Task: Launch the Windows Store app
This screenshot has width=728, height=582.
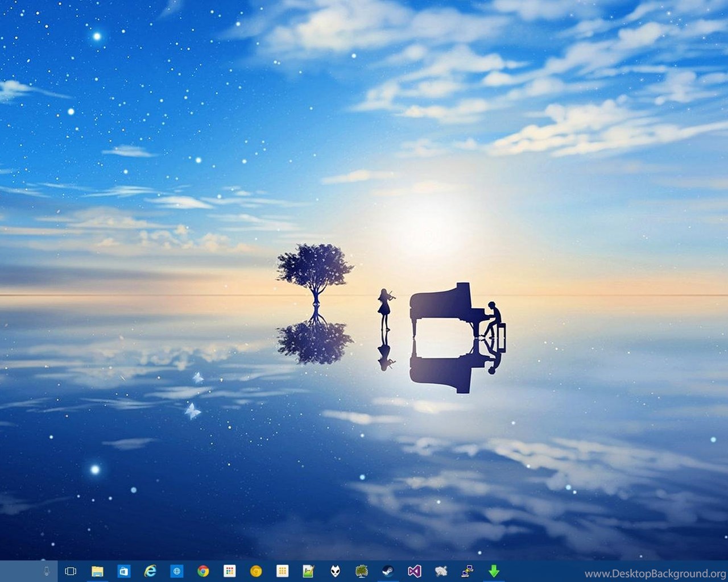Action: [x=123, y=571]
